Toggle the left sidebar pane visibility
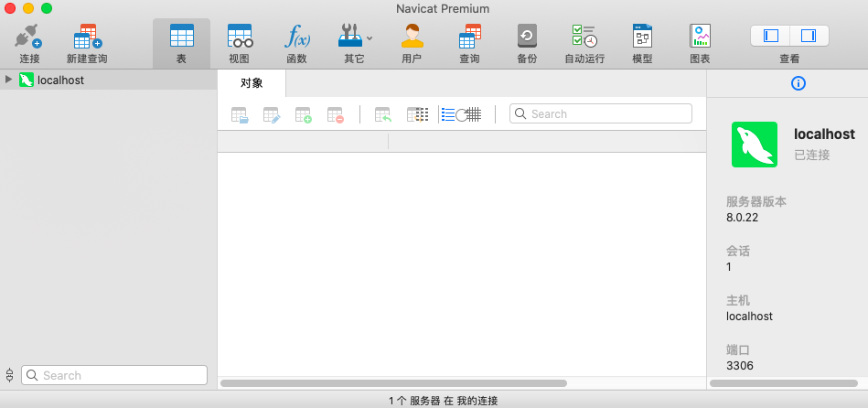This screenshot has width=868, height=408. coord(770,36)
